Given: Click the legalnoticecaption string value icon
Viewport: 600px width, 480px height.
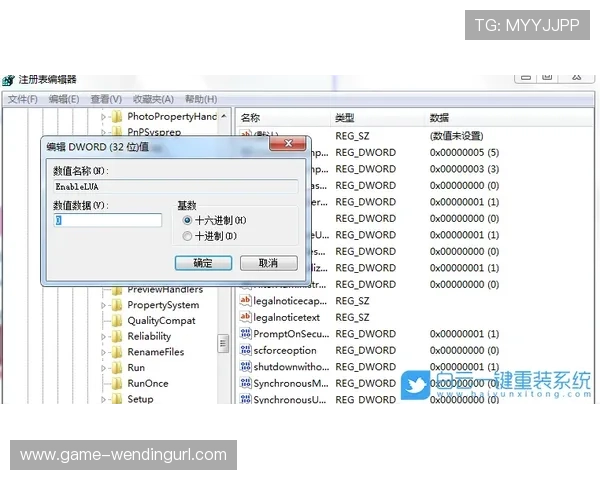Looking at the screenshot, I should point(245,300).
